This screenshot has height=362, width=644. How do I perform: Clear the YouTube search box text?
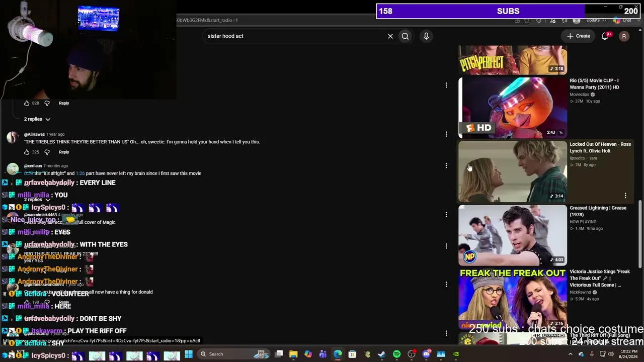pos(390,36)
